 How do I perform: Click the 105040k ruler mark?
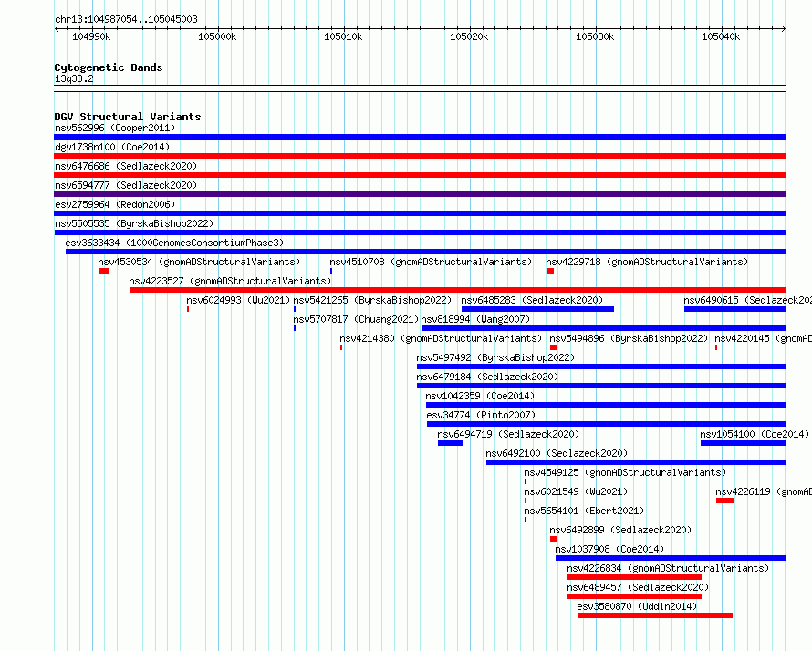pos(721,36)
